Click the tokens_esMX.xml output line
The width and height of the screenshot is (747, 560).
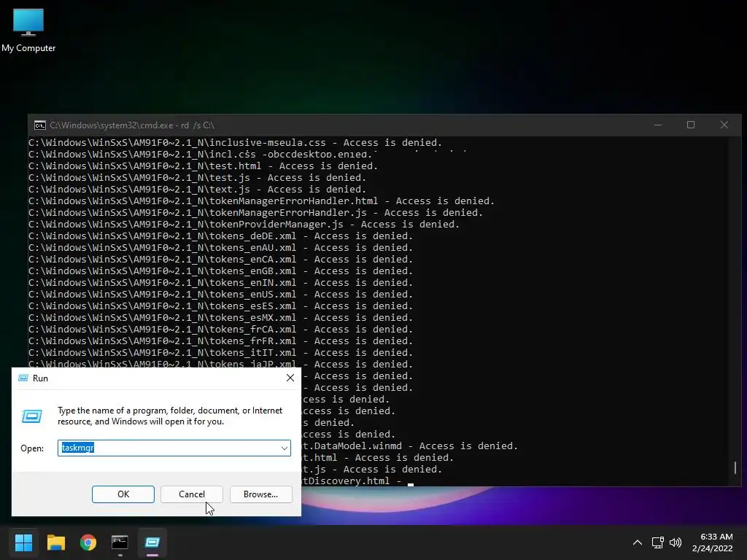pyautogui.click(x=220, y=318)
